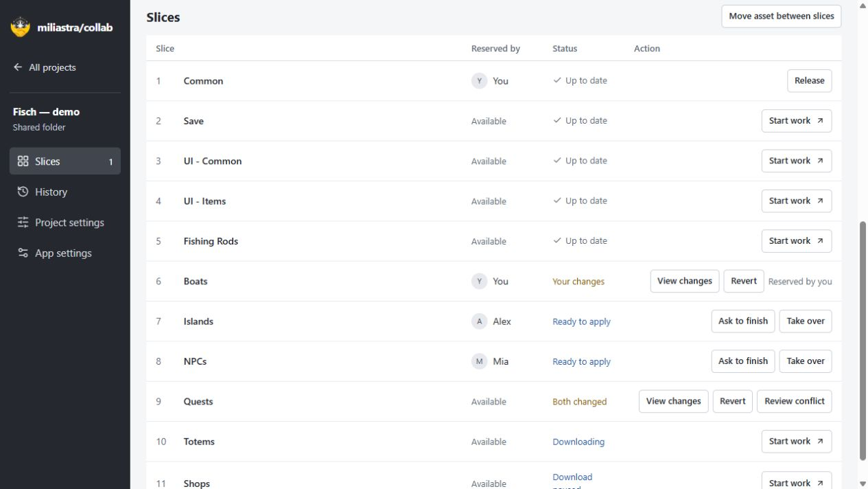The width and height of the screenshot is (868, 489).
Task: Click the Project settings sliders icon
Action: click(23, 222)
